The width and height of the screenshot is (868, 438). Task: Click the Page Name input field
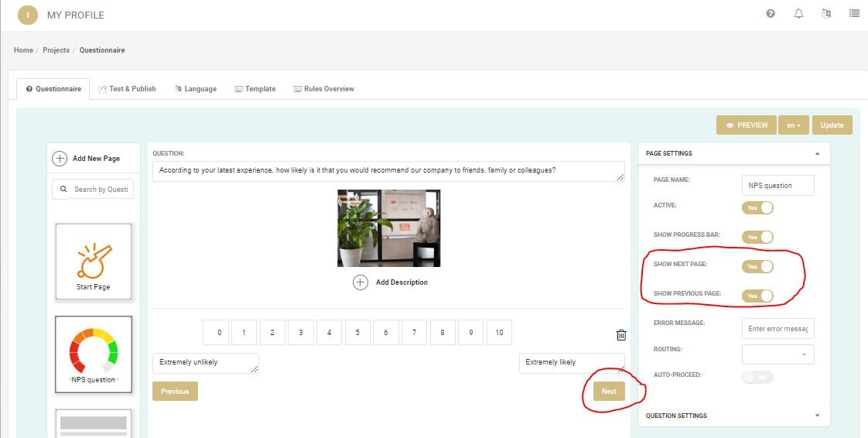pos(777,186)
